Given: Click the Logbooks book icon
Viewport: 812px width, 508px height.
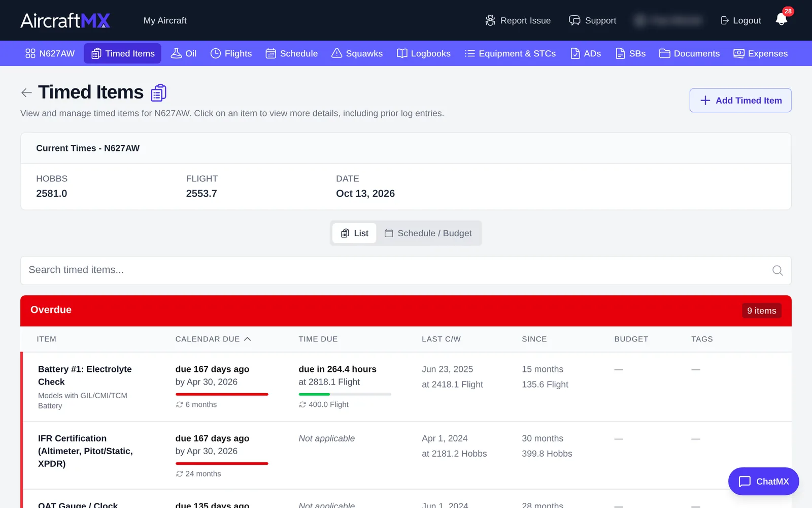Looking at the screenshot, I should [x=402, y=53].
